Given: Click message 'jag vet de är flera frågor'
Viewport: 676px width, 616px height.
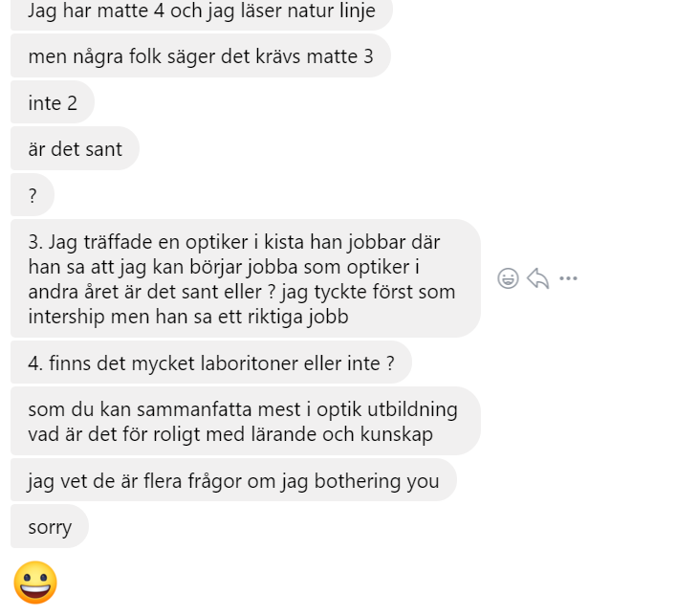Looking at the screenshot, I should 233,480.
